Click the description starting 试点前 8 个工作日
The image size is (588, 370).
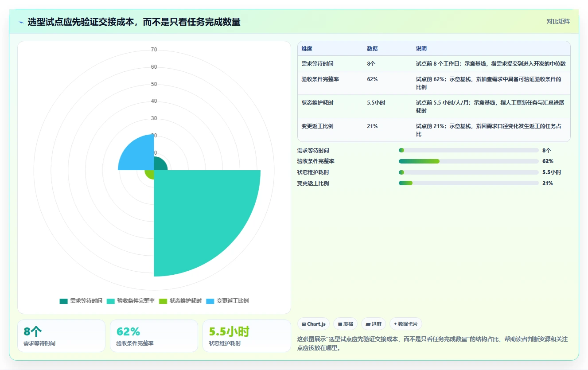pyautogui.click(x=491, y=63)
